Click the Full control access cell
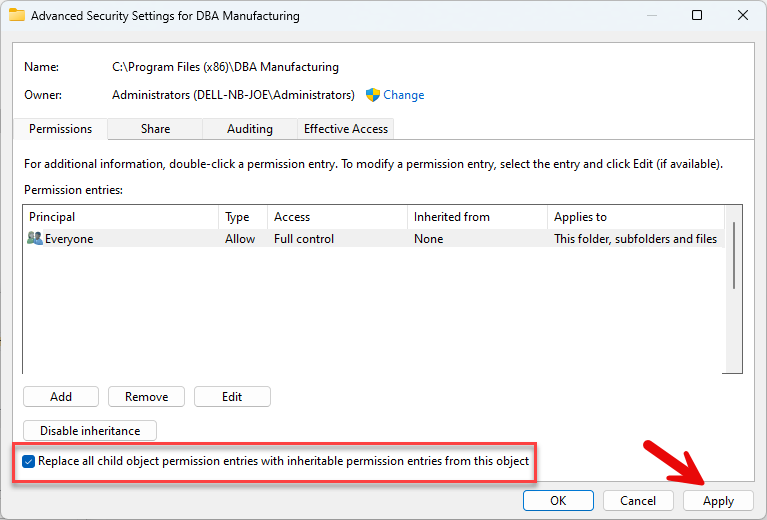This screenshot has width=767, height=520. [304, 239]
